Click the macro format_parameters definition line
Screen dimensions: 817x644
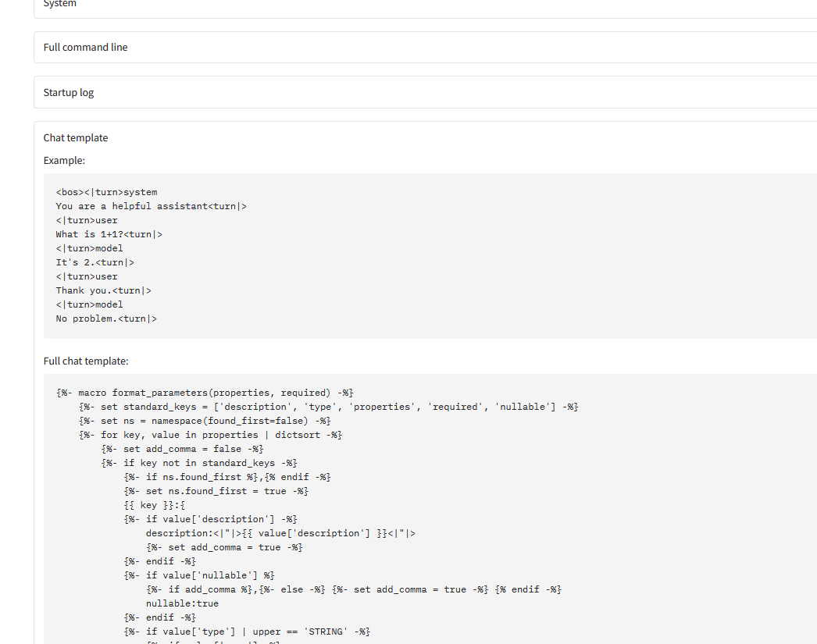(x=205, y=393)
